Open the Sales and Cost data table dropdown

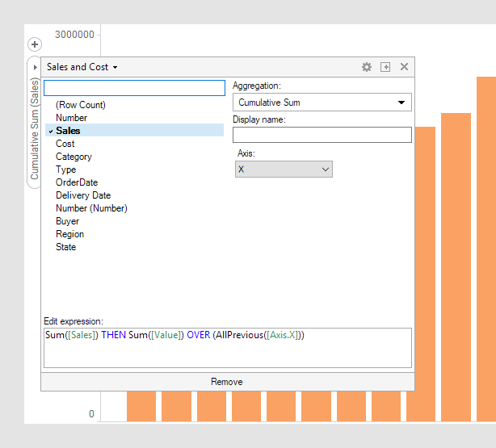point(82,67)
